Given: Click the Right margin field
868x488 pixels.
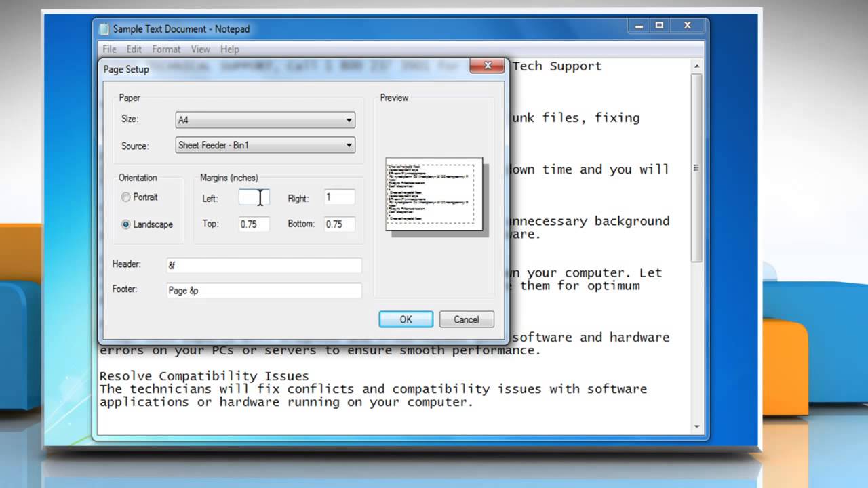Looking at the screenshot, I should [x=339, y=197].
